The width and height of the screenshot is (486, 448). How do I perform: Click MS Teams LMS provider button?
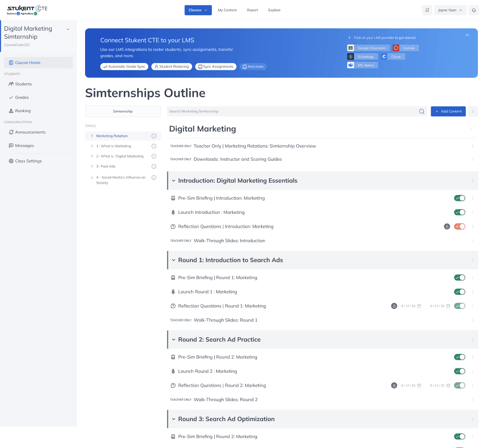[363, 65]
